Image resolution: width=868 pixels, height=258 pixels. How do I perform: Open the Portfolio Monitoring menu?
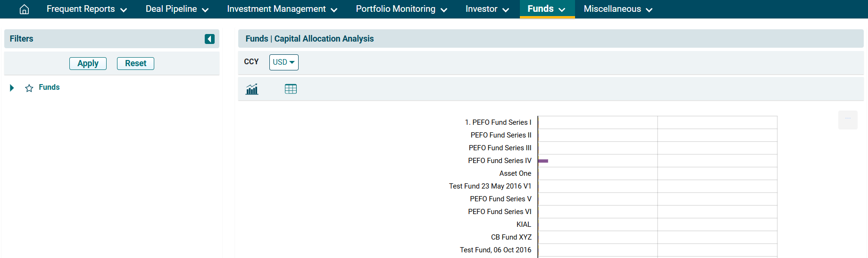point(401,9)
